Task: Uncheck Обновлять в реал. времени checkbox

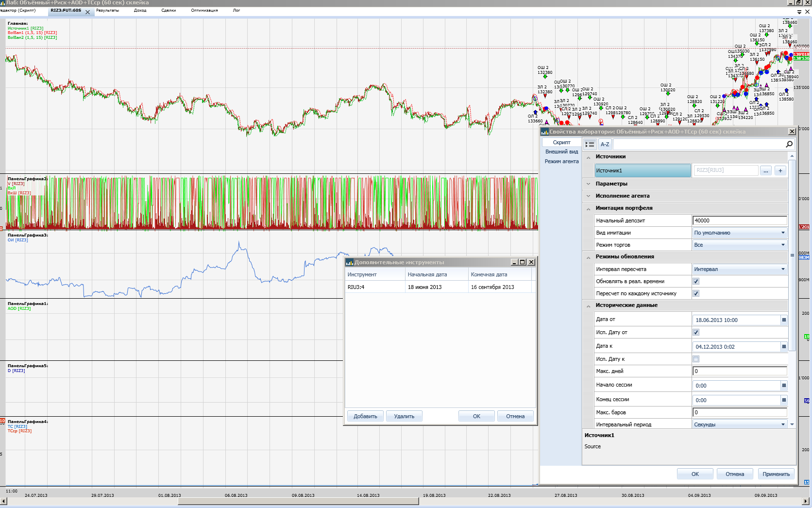Action: pyautogui.click(x=696, y=281)
